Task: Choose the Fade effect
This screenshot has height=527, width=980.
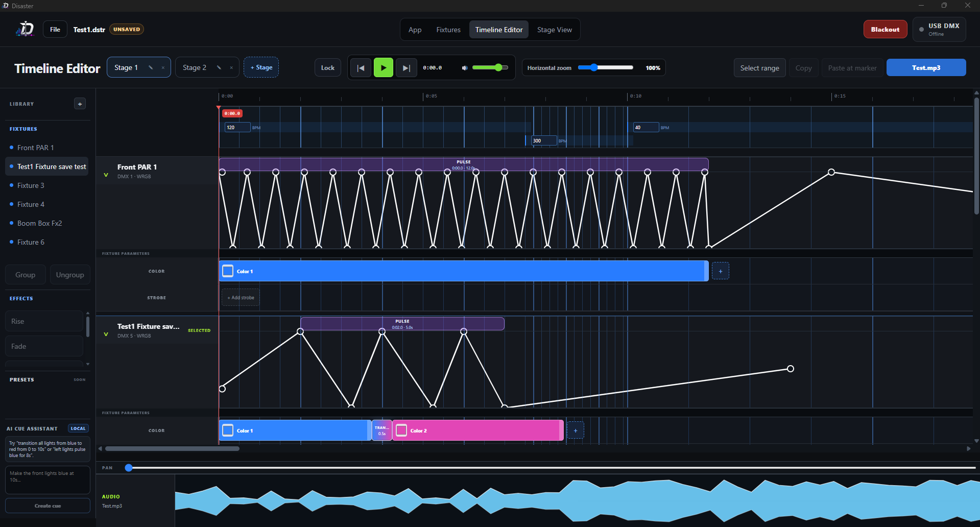Action: (44, 346)
